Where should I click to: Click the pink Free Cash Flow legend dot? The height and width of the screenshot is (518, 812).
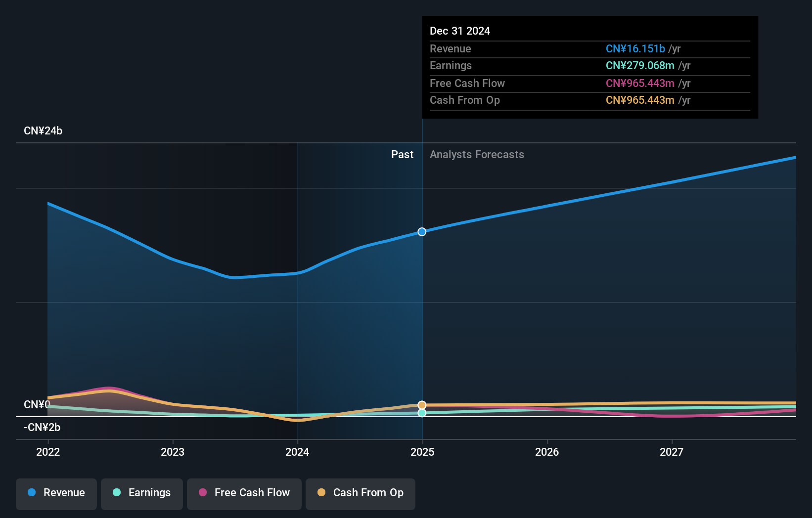click(203, 493)
